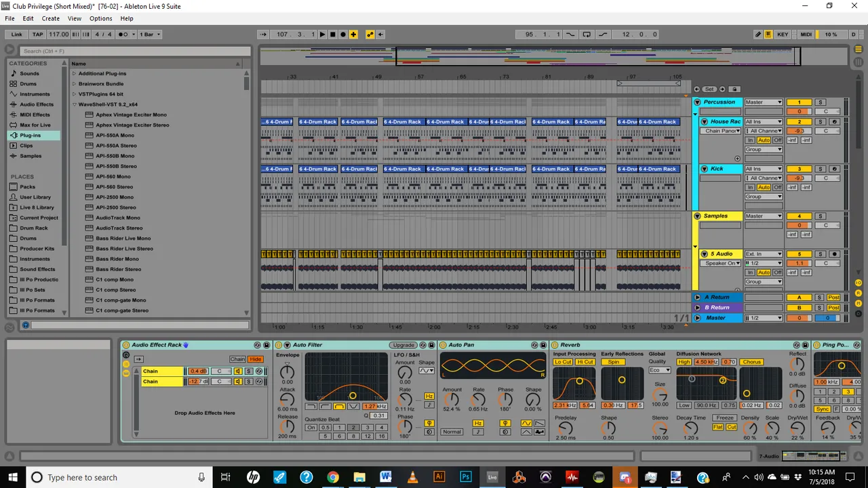Open Reverb Quality Eco dropdown

pyautogui.click(x=660, y=370)
